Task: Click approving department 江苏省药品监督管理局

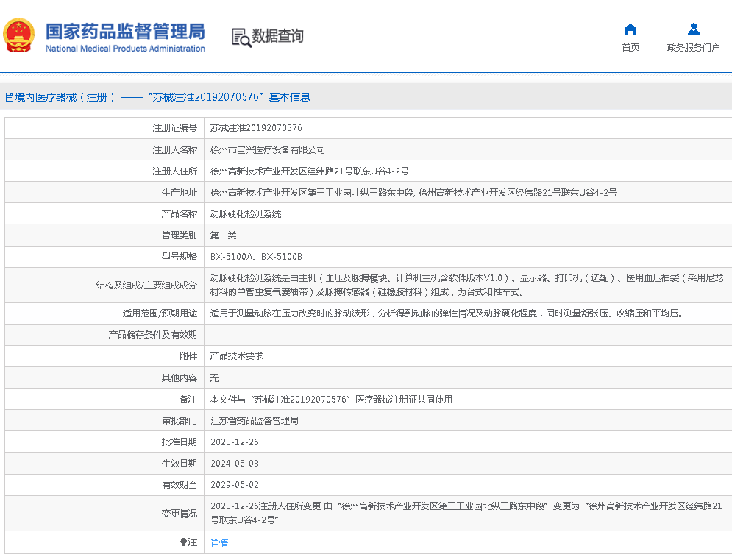Action: tap(255, 421)
